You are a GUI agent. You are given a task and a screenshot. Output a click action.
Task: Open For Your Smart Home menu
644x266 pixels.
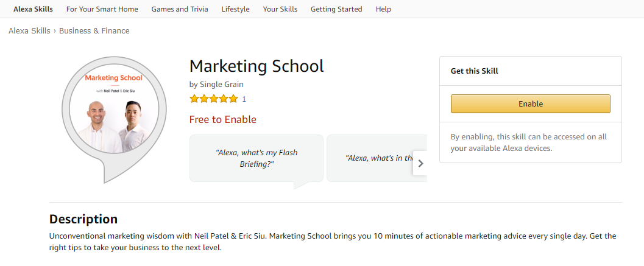[102, 9]
